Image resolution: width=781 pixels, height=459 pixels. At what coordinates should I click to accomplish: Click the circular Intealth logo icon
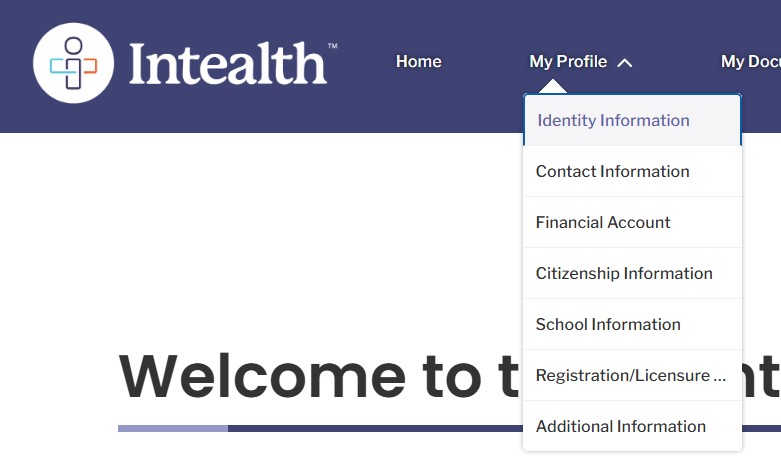(73, 63)
